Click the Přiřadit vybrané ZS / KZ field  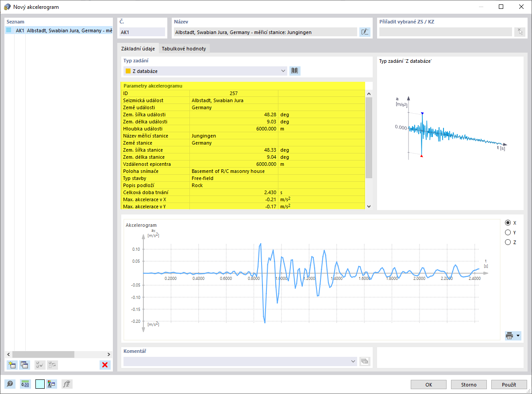pyautogui.click(x=446, y=32)
